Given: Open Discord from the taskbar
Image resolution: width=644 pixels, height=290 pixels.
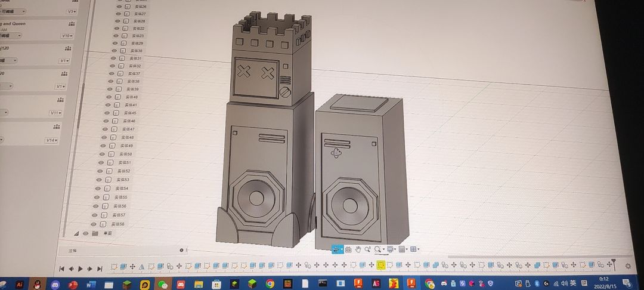Looking at the screenshot, I should tap(55, 284).
